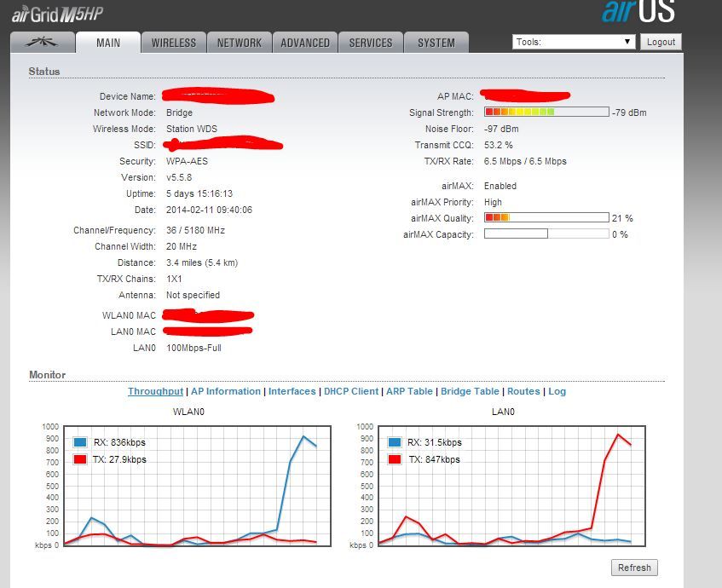Open the Bridge Table link
Image resolution: width=722 pixels, height=588 pixels.
(470, 391)
